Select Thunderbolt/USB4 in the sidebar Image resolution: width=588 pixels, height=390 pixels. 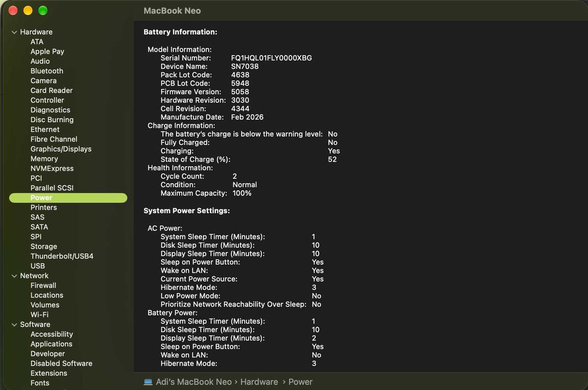(x=62, y=256)
